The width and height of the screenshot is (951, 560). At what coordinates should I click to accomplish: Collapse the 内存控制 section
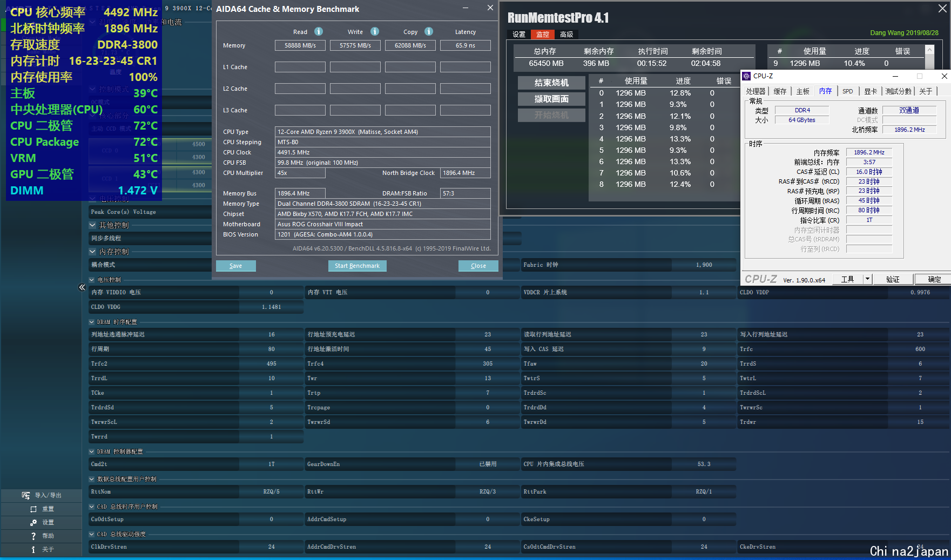(92, 252)
